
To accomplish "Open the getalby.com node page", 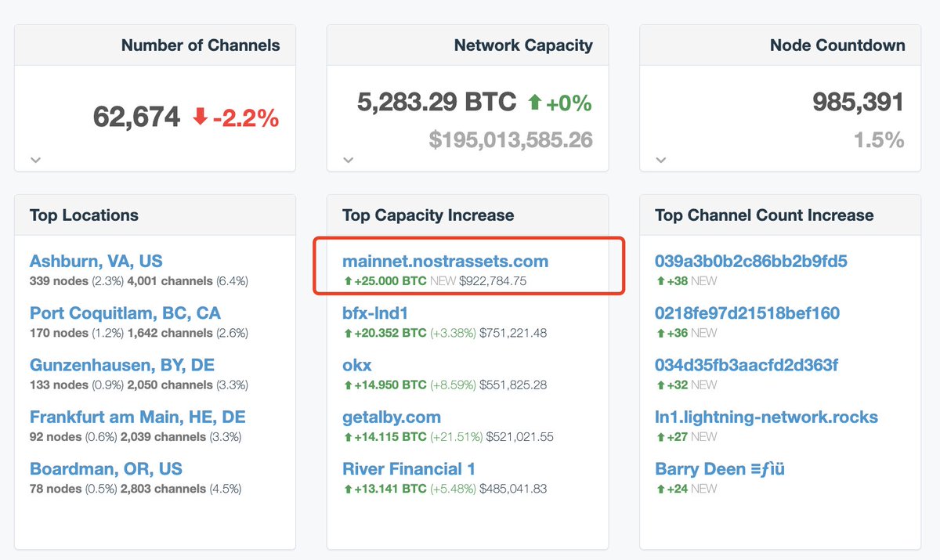I will [x=392, y=417].
